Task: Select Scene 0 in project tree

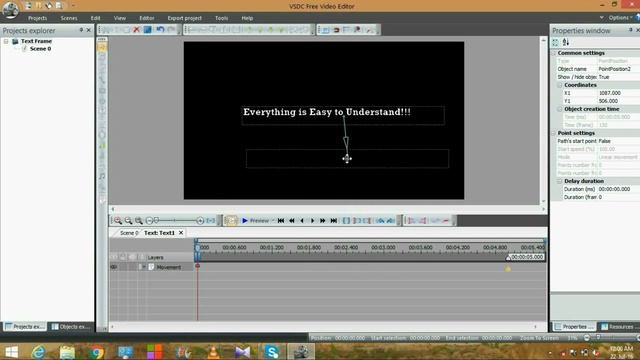Action: coord(40,49)
